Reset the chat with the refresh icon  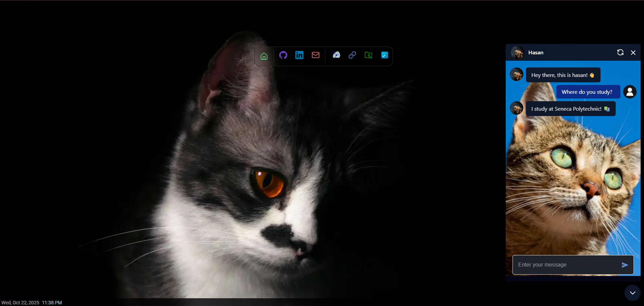tap(620, 53)
